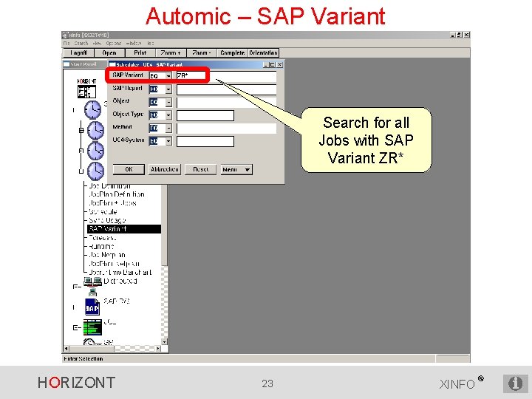The image size is (532, 399).
Task: Click the UC4-System value field
Action: pos(205,141)
